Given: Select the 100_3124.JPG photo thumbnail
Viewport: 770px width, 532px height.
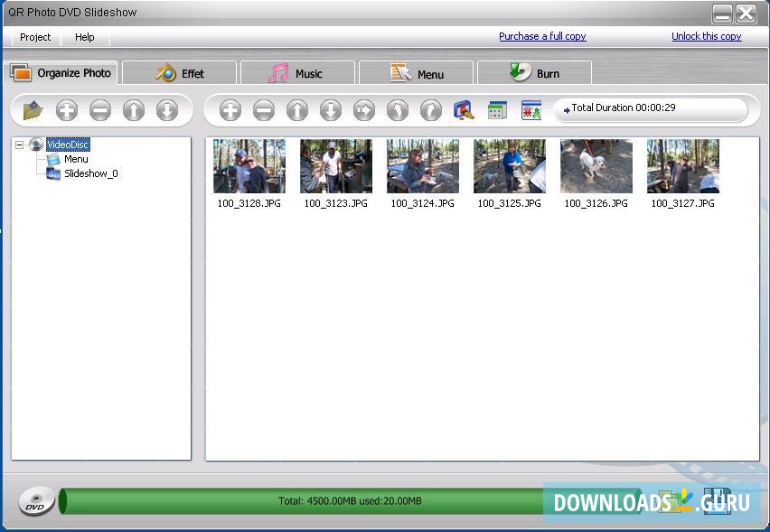Looking at the screenshot, I should [x=423, y=166].
